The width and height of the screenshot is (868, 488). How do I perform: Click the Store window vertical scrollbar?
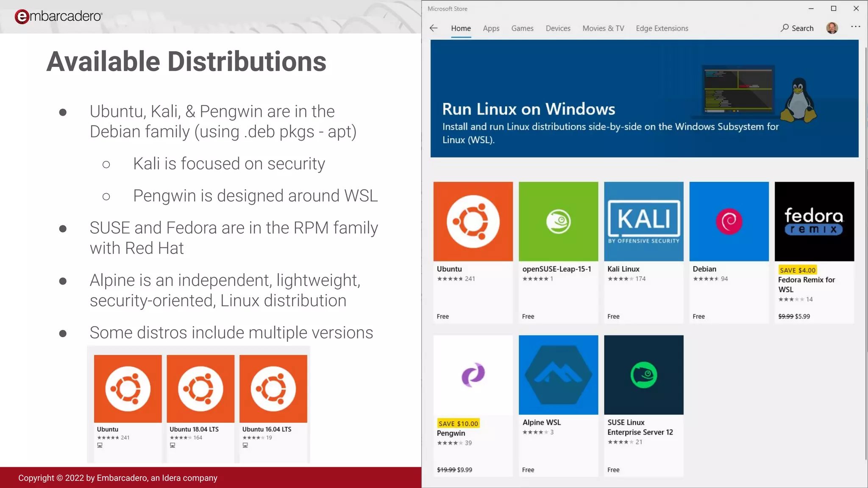(865, 253)
